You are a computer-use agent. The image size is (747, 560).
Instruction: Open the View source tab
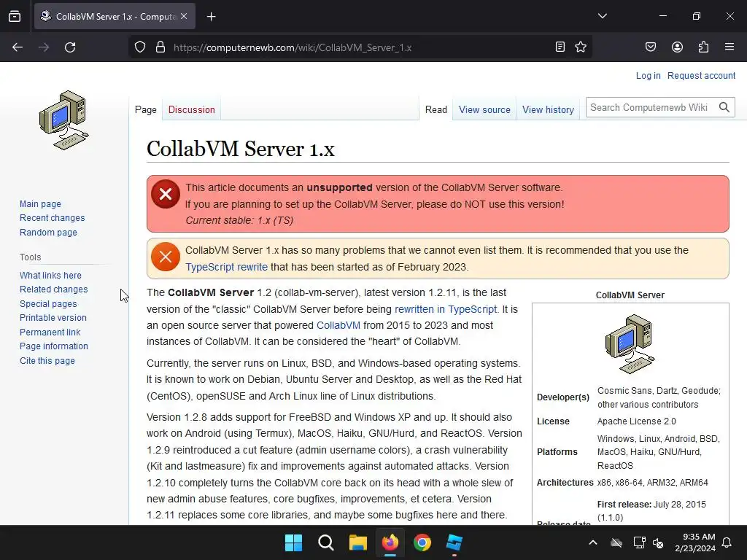[484, 109]
